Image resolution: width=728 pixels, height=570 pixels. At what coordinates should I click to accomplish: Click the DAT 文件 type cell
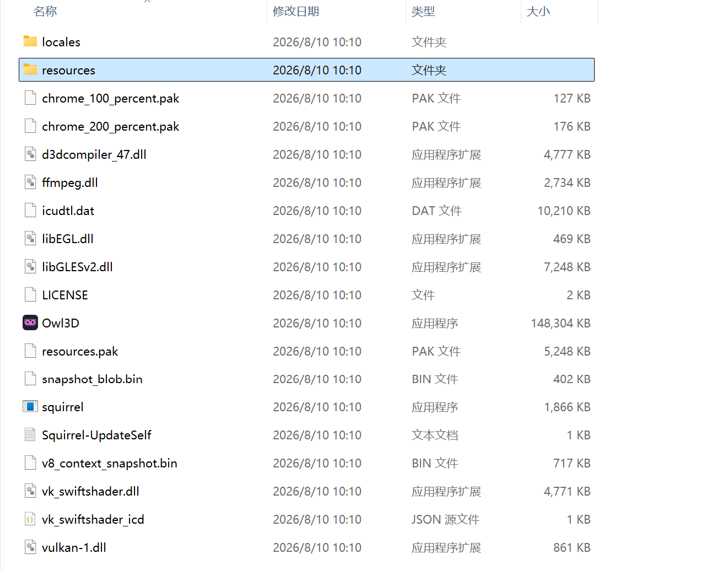pyautogui.click(x=436, y=211)
